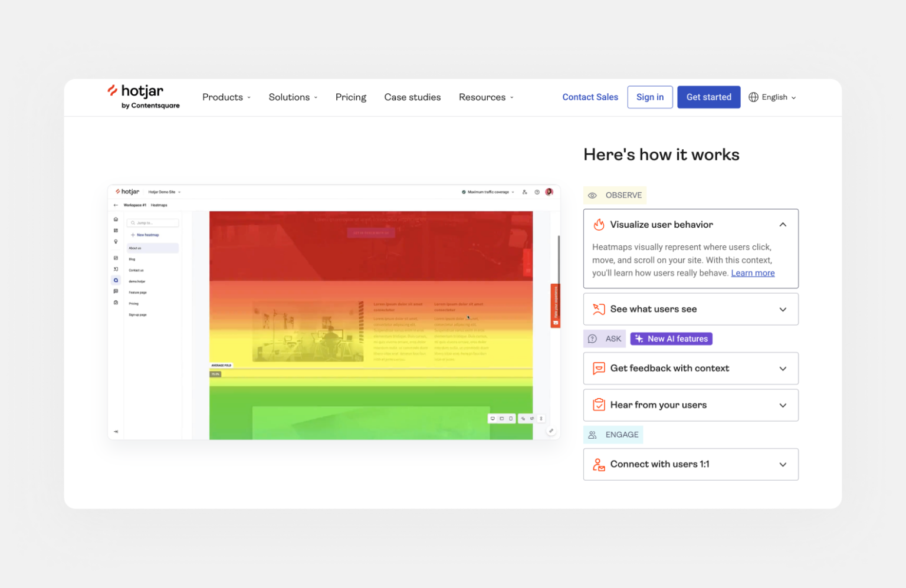Click the Jump to search field in demo sidebar
Screen dimensions: 906x588
(x=152, y=222)
